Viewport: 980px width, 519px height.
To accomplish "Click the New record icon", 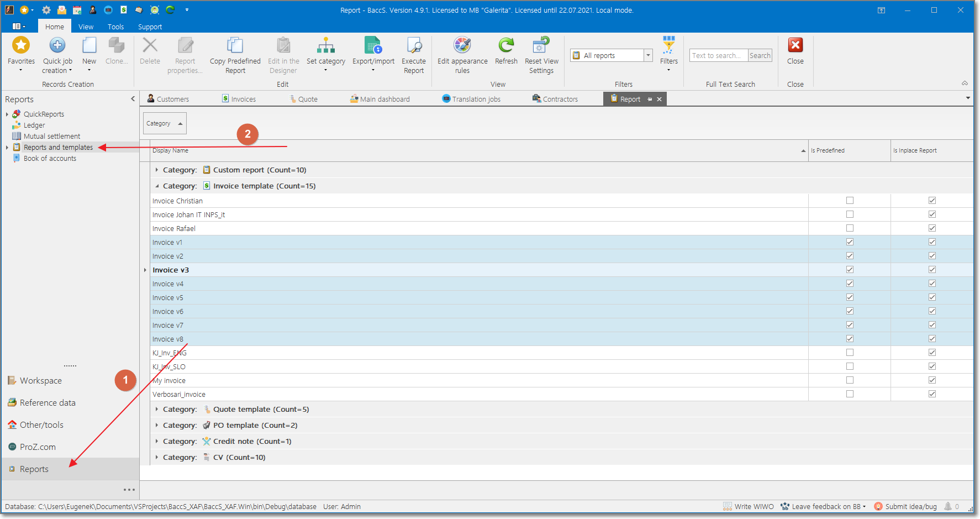I will coord(89,45).
